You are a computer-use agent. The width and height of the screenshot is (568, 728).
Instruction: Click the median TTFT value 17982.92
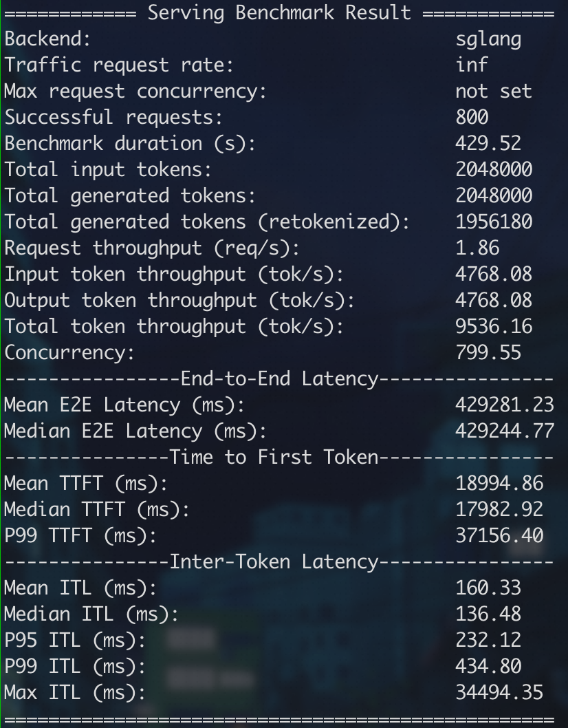pos(499,510)
